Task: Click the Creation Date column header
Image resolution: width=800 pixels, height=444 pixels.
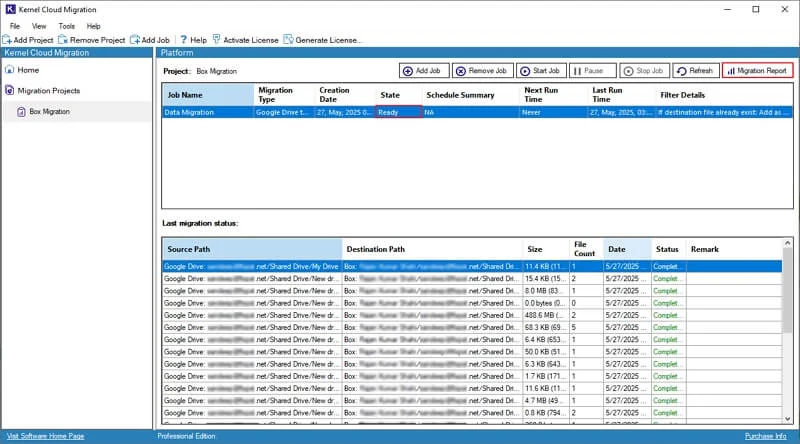Action: click(x=345, y=95)
